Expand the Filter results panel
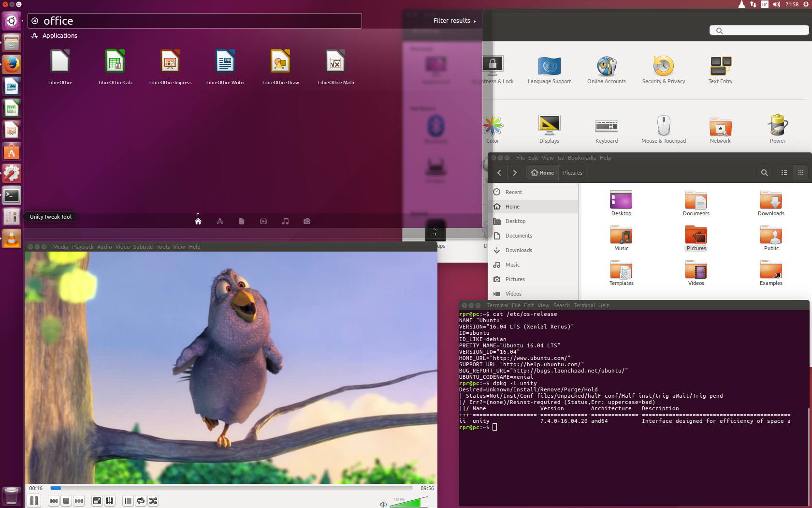Screen dimensions: 812x508 pyautogui.click(x=454, y=21)
